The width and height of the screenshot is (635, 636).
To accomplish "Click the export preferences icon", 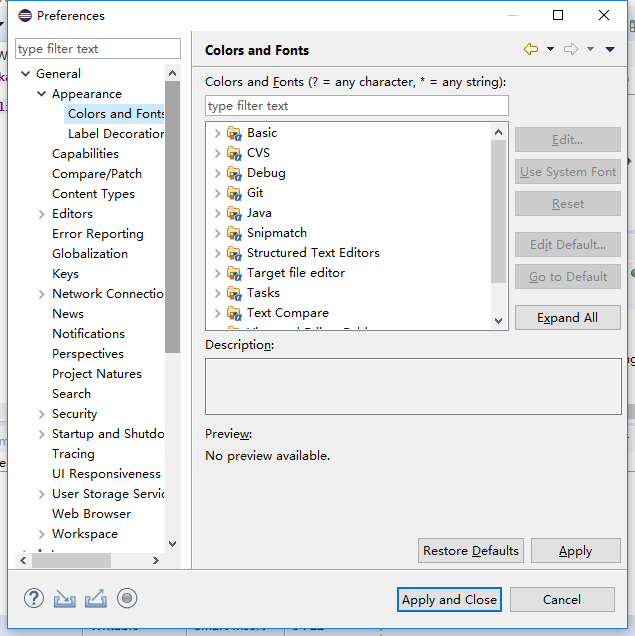I will point(96,599).
